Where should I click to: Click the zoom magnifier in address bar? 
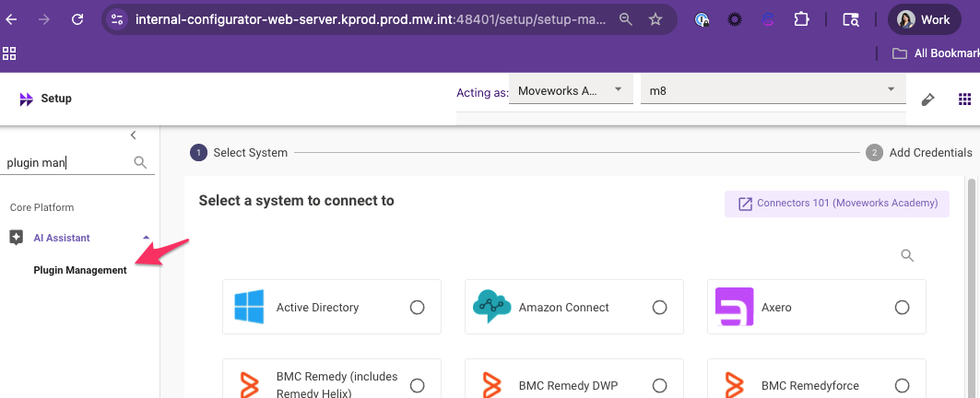click(626, 19)
